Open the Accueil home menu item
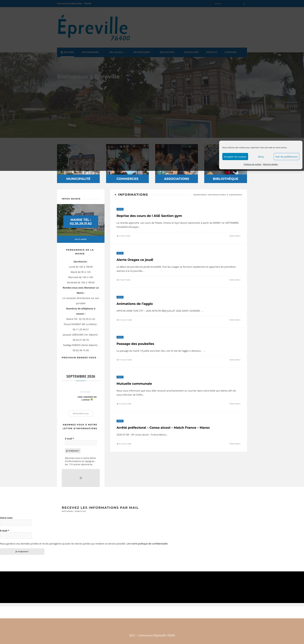Image resolution: width=304 pixels, height=644 pixels. coord(67,52)
